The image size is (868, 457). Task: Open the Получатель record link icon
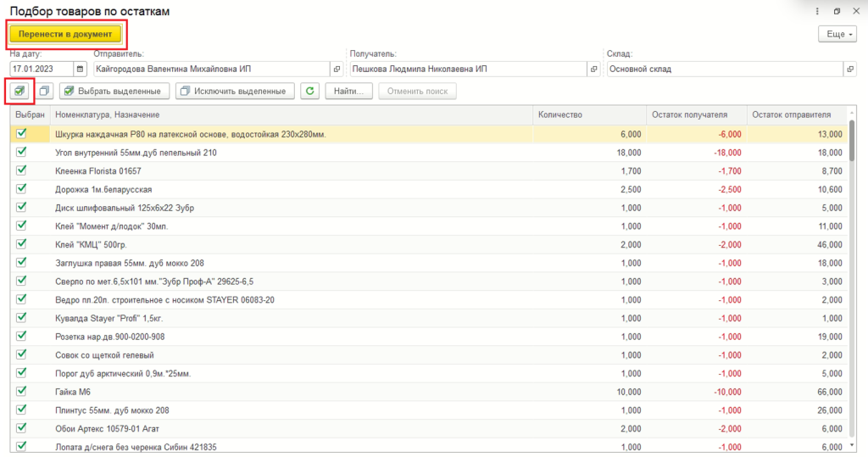pos(593,70)
